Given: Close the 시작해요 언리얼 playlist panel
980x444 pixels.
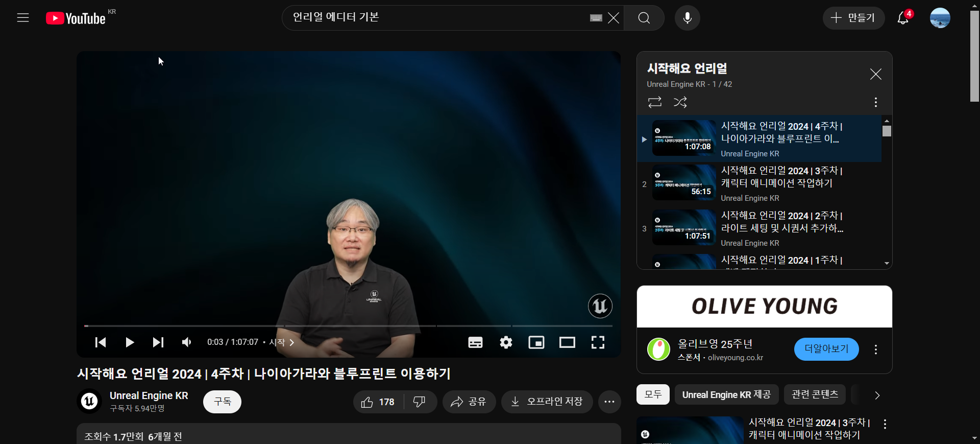Looking at the screenshot, I should [x=876, y=74].
